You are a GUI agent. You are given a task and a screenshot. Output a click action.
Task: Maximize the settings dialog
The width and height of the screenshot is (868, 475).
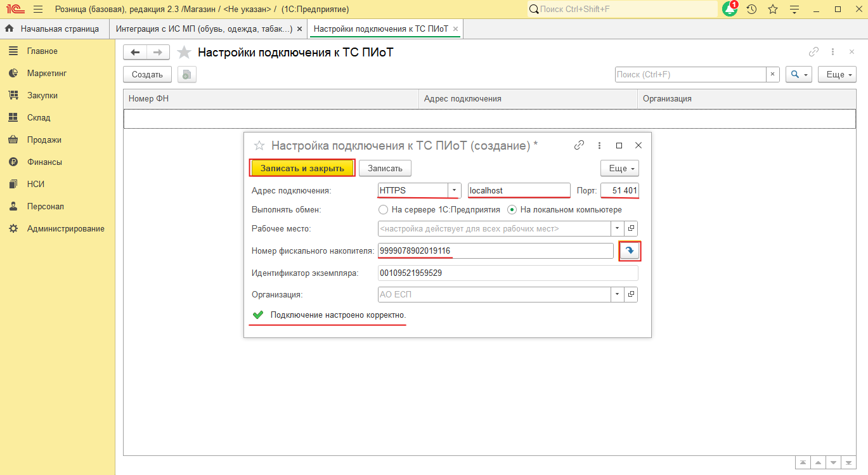[x=619, y=145]
